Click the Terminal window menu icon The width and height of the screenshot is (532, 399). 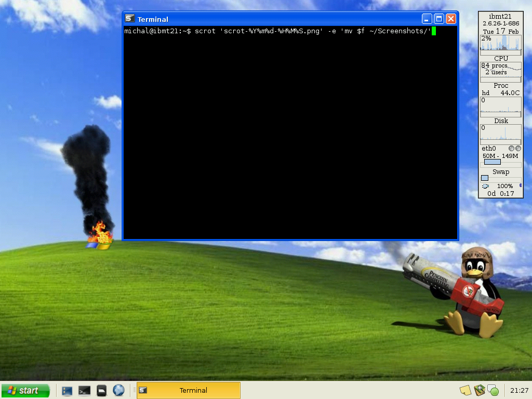click(x=129, y=19)
